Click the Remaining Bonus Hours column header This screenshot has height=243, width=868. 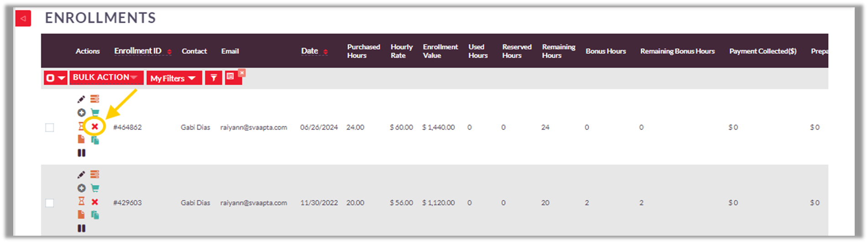click(677, 51)
